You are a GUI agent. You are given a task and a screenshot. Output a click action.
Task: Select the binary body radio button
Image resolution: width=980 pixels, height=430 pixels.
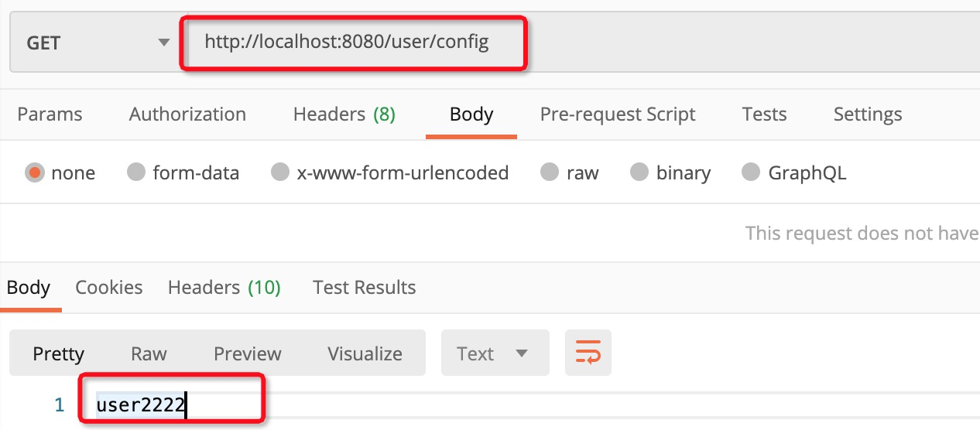coord(639,172)
